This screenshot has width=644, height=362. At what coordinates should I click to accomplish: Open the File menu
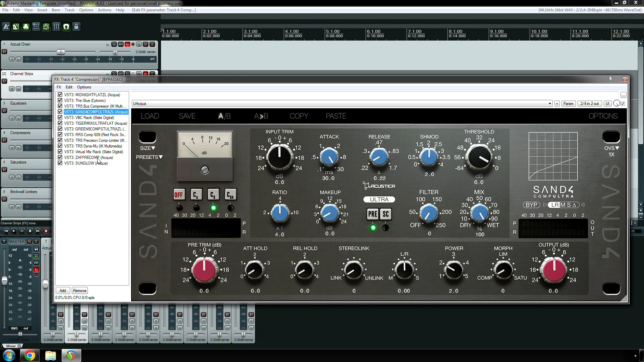pos(5,10)
